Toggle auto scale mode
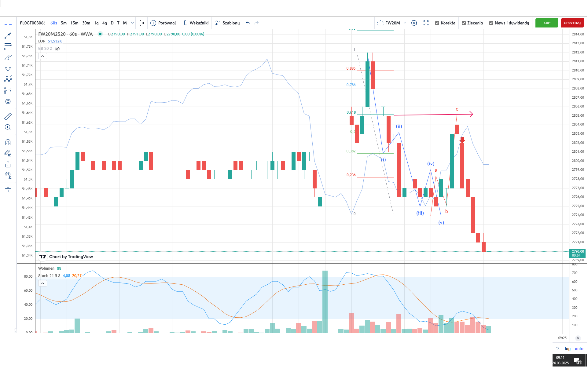 (x=579, y=348)
